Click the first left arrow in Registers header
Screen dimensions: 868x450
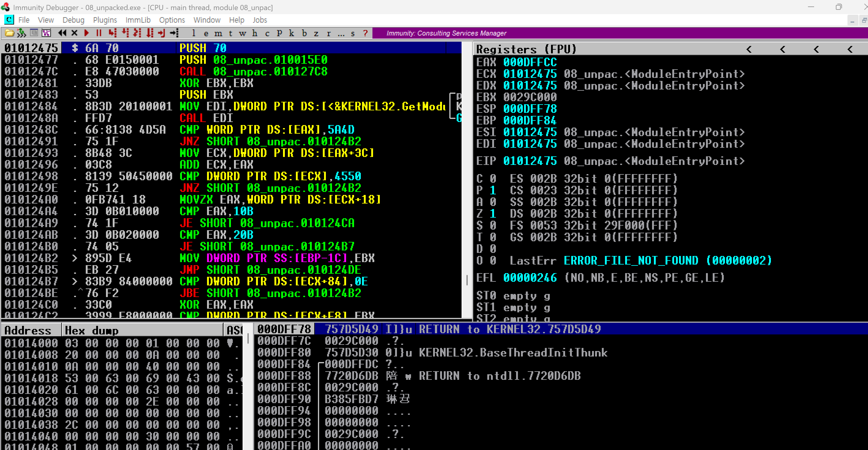[x=749, y=49]
